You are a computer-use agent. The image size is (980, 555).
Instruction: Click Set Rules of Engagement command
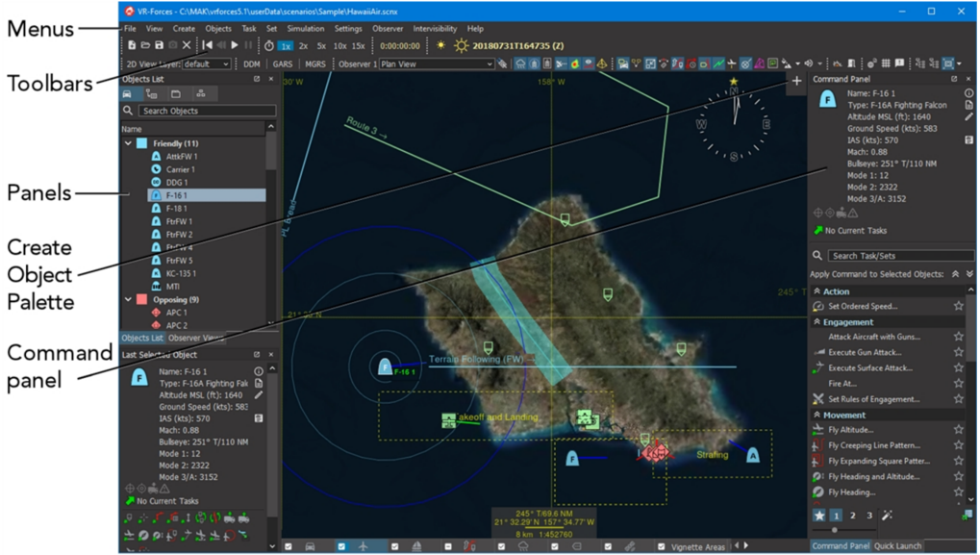coord(874,399)
